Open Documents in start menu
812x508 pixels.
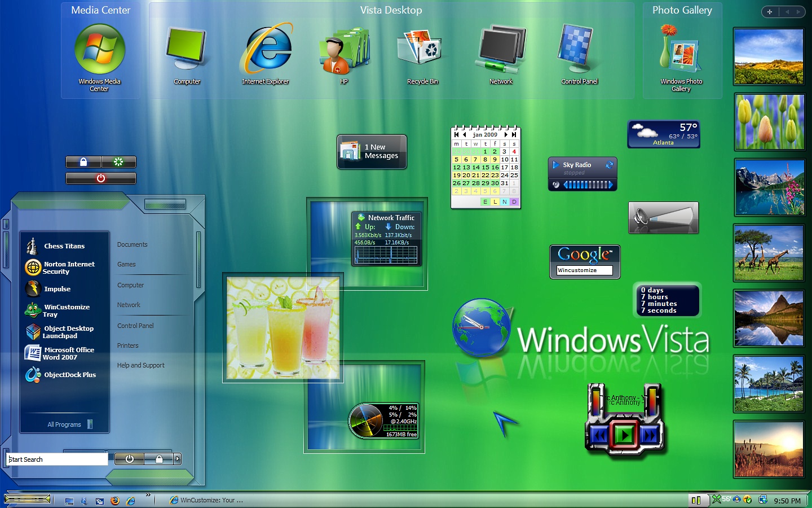[133, 244]
